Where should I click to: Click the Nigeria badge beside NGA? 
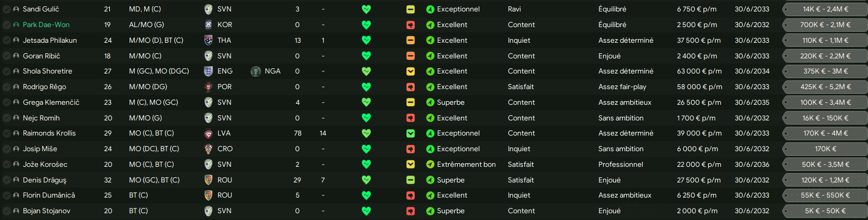tap(256, 71)
